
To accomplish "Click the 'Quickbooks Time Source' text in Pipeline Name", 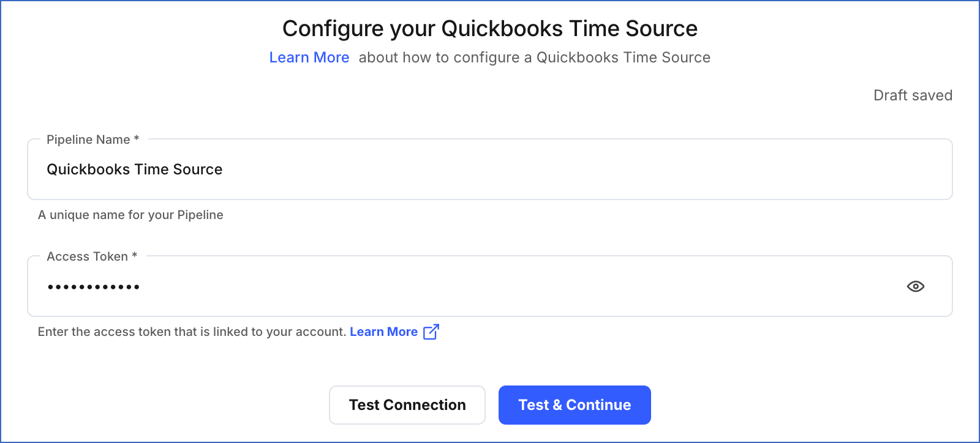I will coord(135,169).
